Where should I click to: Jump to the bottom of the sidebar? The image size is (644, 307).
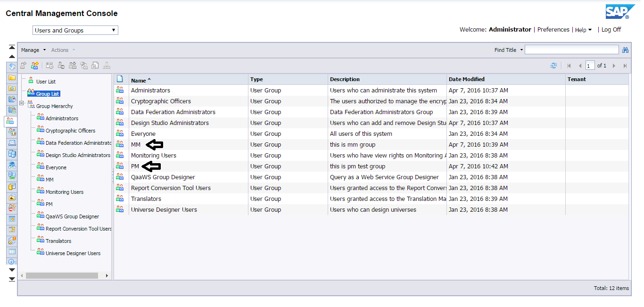[x=12, y=279]
